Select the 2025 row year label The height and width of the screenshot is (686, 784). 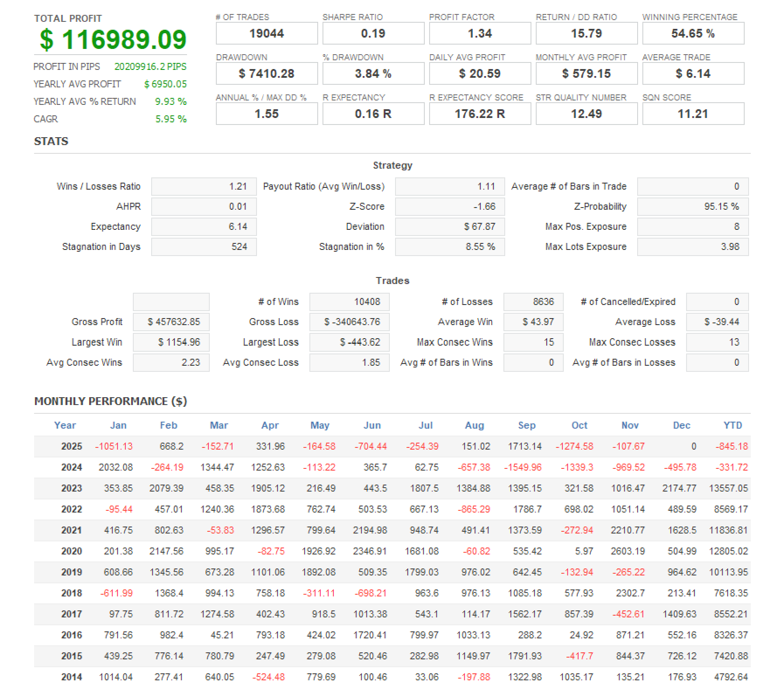click(72, 447)
